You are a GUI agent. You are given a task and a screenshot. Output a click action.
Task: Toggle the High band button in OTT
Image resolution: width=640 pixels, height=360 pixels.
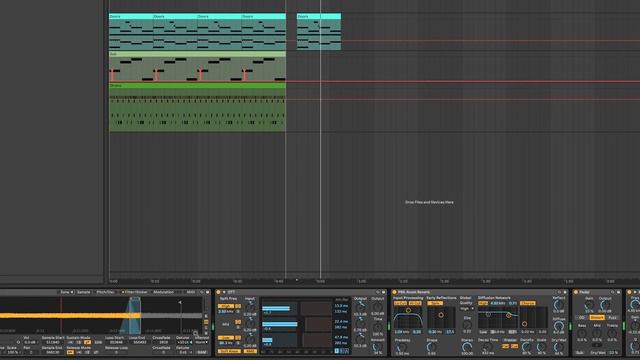coord(226,306)
